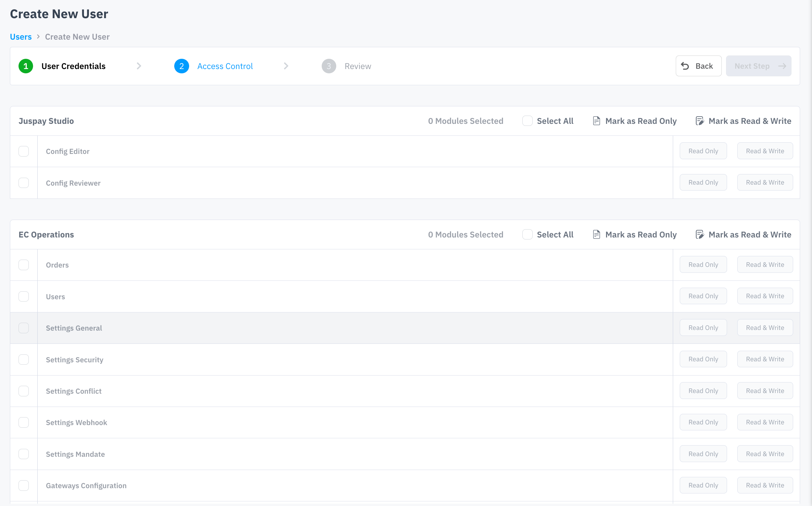Viewport: 812px width, 506px height.
Task: Tick the Settings Webhook module checkbox
Action: tap(23, 422)
